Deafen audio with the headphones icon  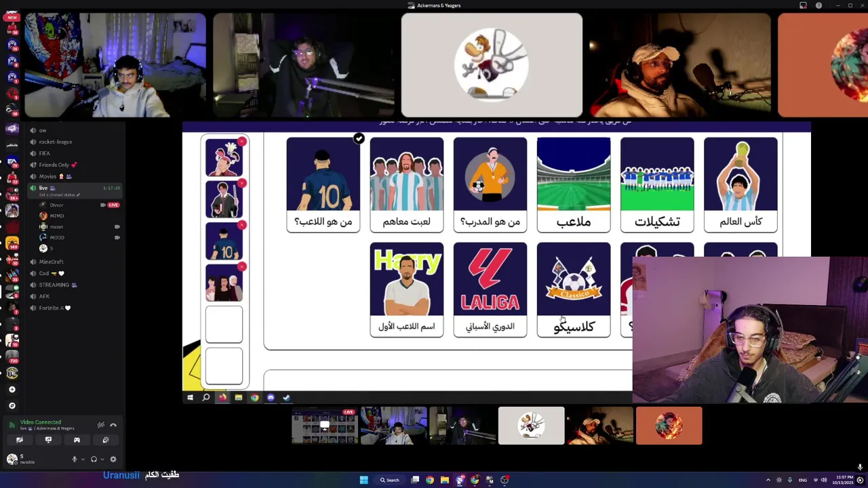pos(94,459)
